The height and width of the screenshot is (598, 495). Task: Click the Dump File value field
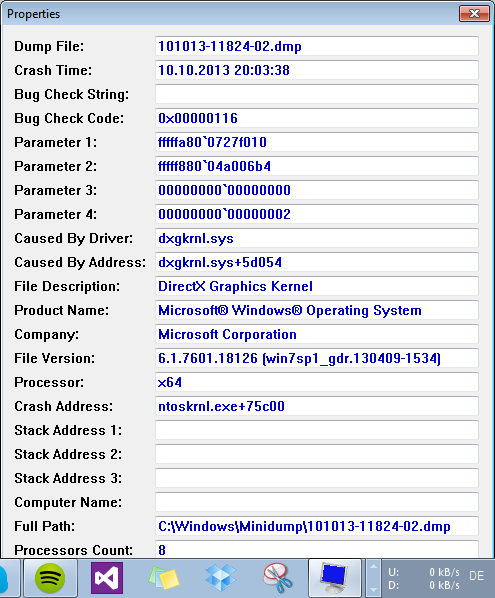coord(317,46)
